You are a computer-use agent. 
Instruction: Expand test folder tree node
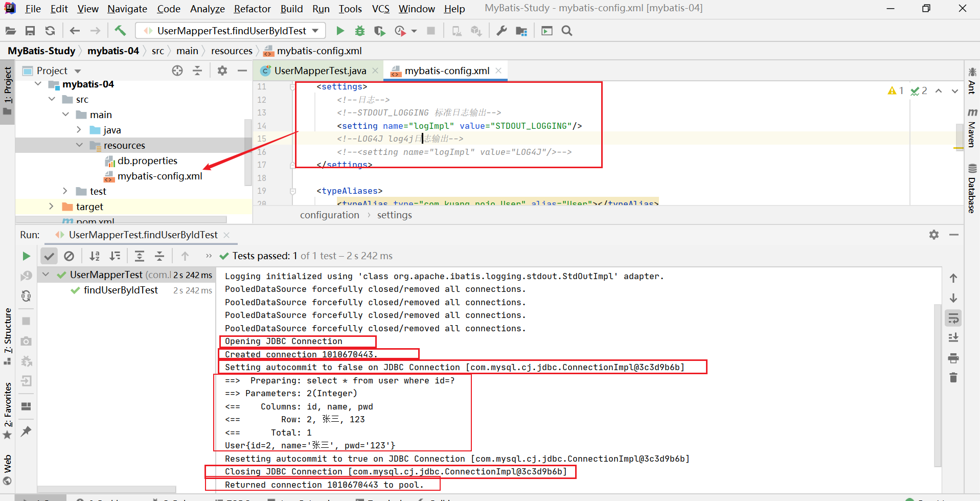[65, 191]
